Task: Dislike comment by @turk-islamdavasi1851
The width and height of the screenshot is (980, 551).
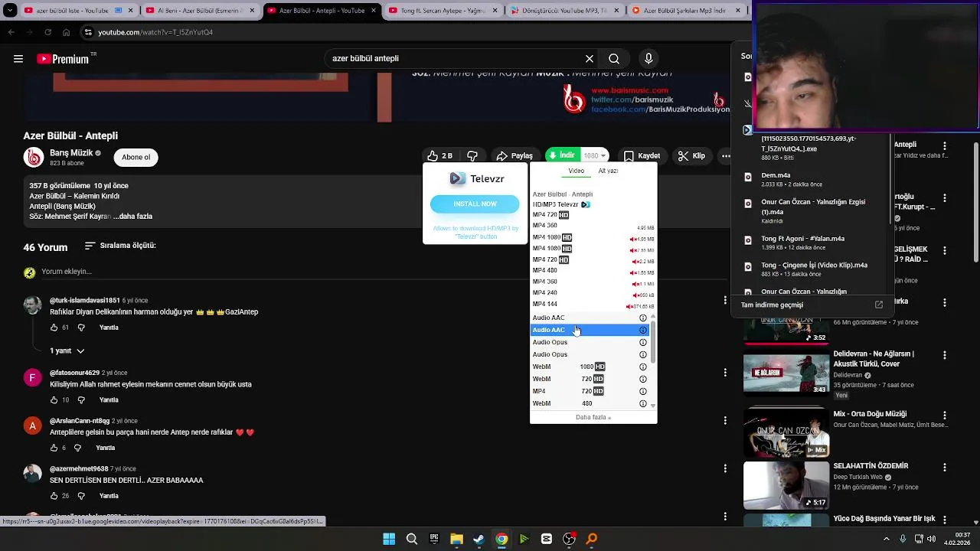Action: 81,328
